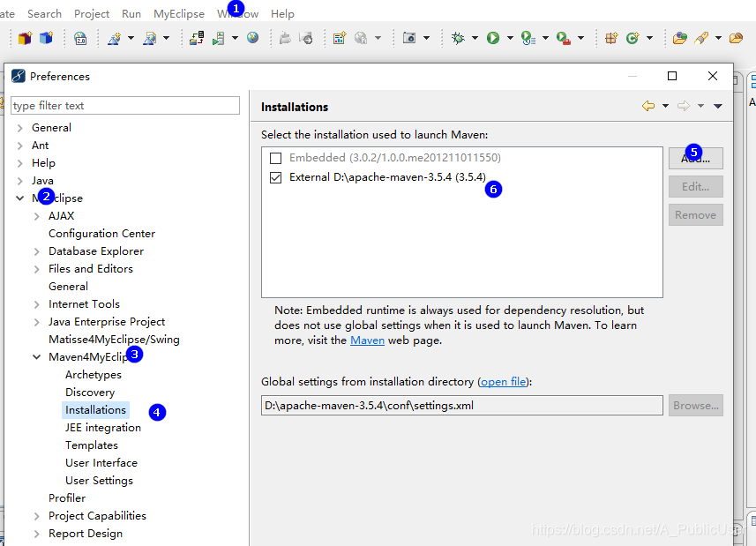This screenshot has width=756, height=546.
Task: Open the Web 2.0 browser globe icon
Action: point(80,38)
